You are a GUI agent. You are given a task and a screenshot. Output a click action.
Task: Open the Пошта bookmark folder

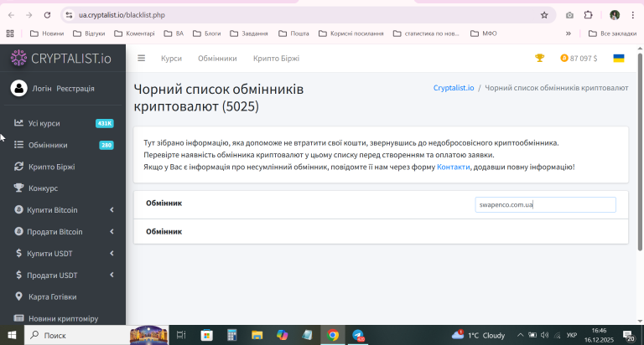[x=293, y=33]
